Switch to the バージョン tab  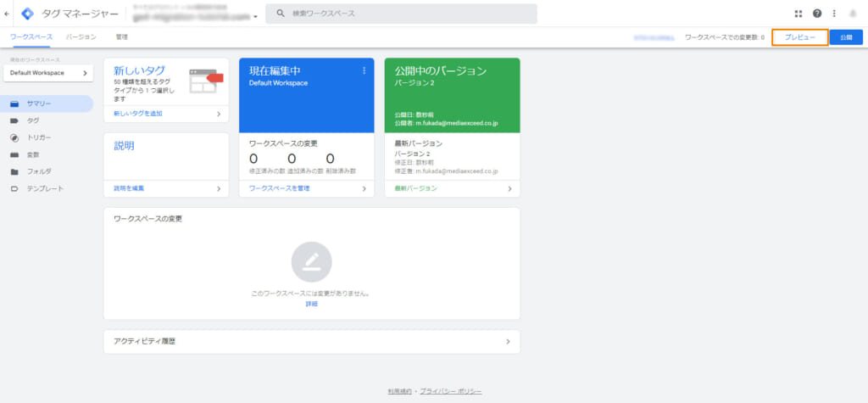point(81,37)
